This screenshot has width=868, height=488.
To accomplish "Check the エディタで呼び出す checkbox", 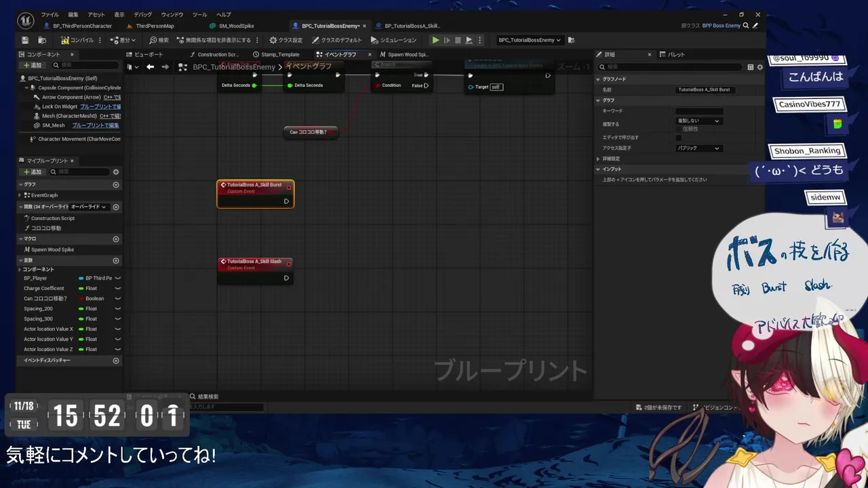I will tap(679, 138).
